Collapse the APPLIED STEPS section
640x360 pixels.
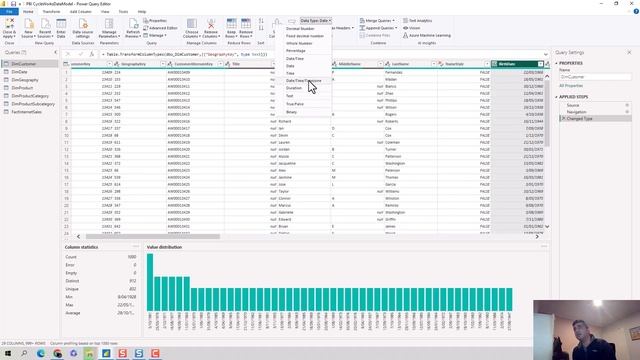[556, 97]
